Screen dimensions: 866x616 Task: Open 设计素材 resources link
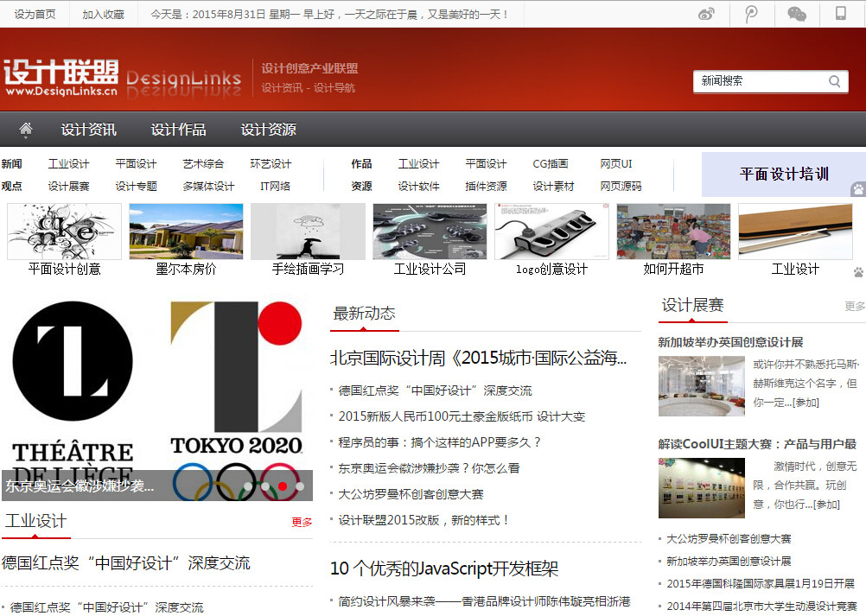pos(553,187)
